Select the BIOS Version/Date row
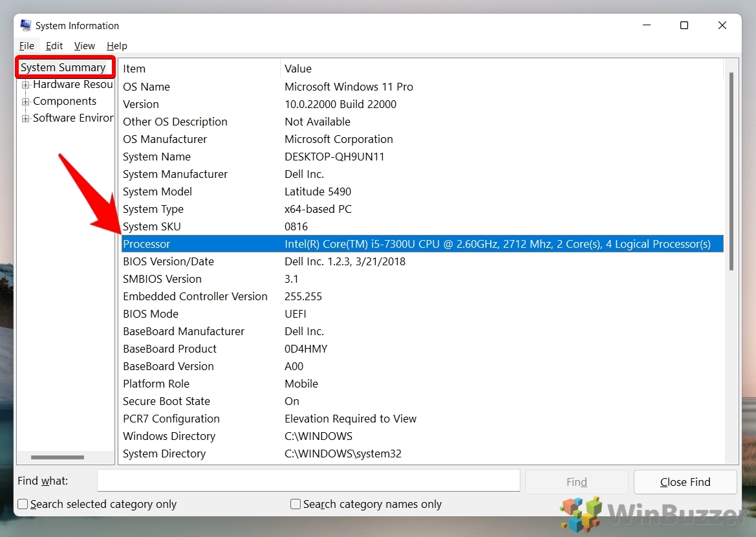The image size is (756, 537). [168, 261]
